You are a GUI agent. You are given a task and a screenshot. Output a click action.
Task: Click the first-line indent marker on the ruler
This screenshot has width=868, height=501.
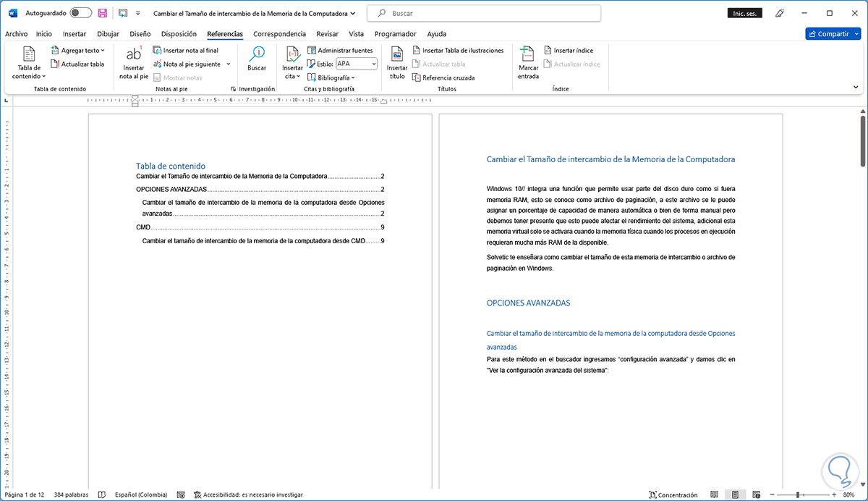[x=135, y=96]
